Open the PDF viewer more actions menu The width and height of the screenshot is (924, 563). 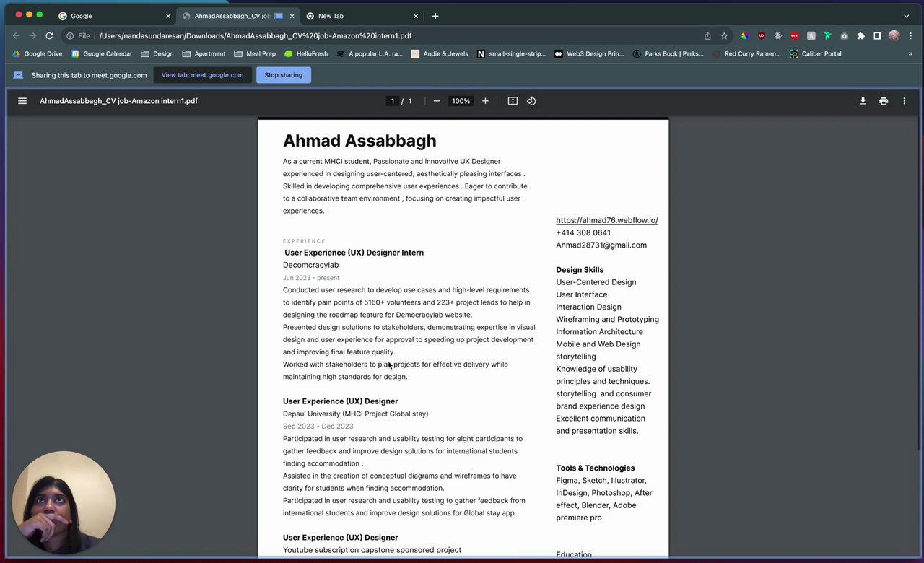(x=904, y=101)
